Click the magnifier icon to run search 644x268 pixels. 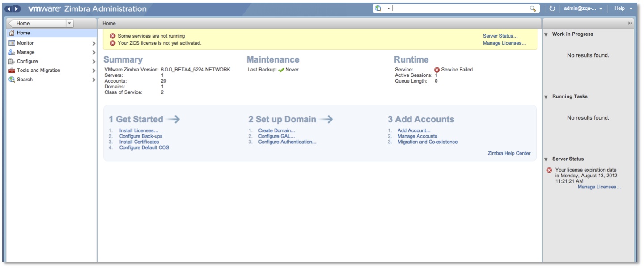(x=533, y=8)
